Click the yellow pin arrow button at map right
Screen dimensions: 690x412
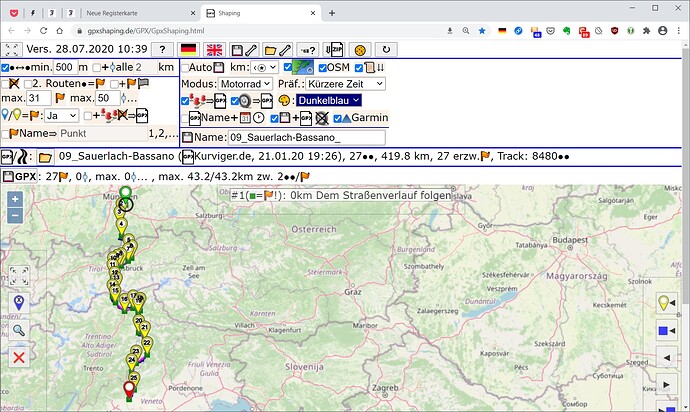(667, 303)
